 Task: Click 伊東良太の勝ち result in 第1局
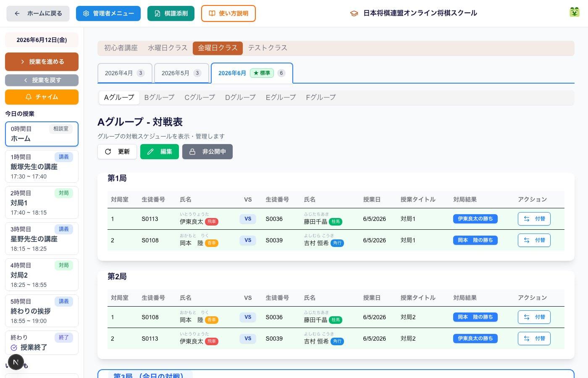[x=475, y=219]
